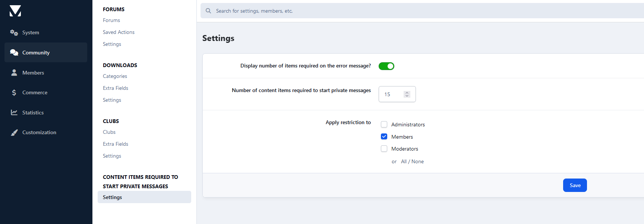This screenshot has height=224, width=644.
Task: Go to Saved Actions page
Action: pyautogui.click(x=119, y=32)
